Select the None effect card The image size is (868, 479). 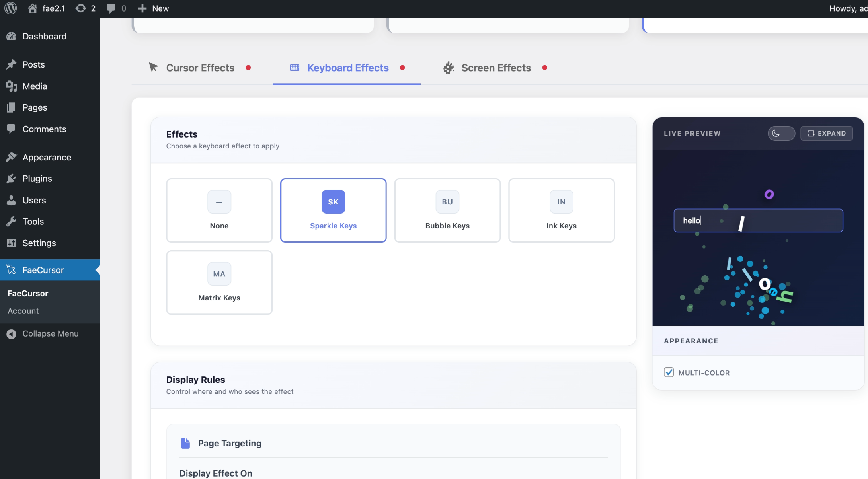coord(219,210)
